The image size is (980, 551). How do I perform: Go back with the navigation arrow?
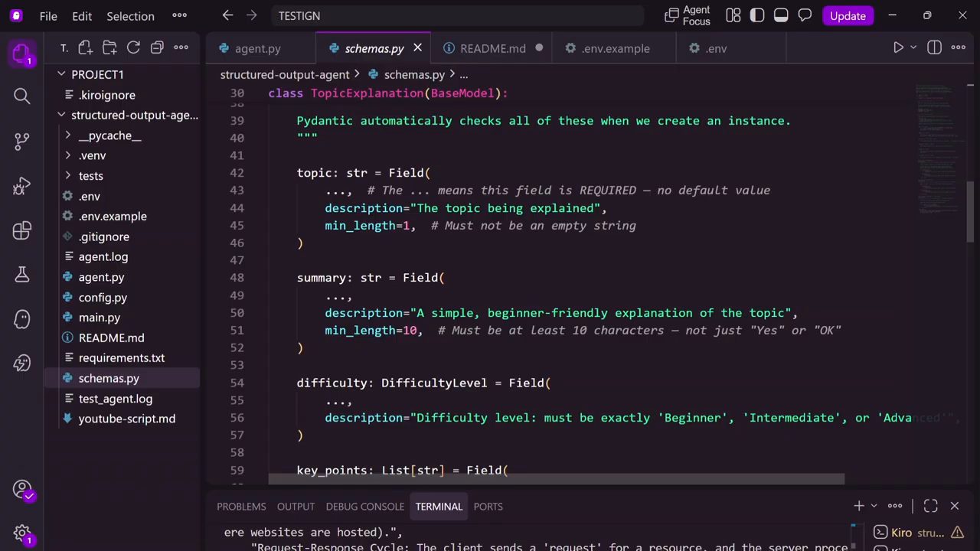227,15
